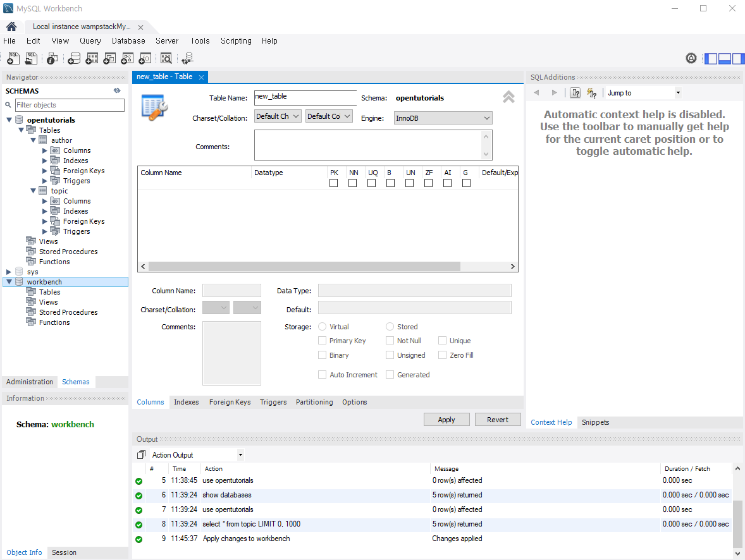Open preferences gear icon at top right
Screen dimensions: 745x560
(691, 58)
